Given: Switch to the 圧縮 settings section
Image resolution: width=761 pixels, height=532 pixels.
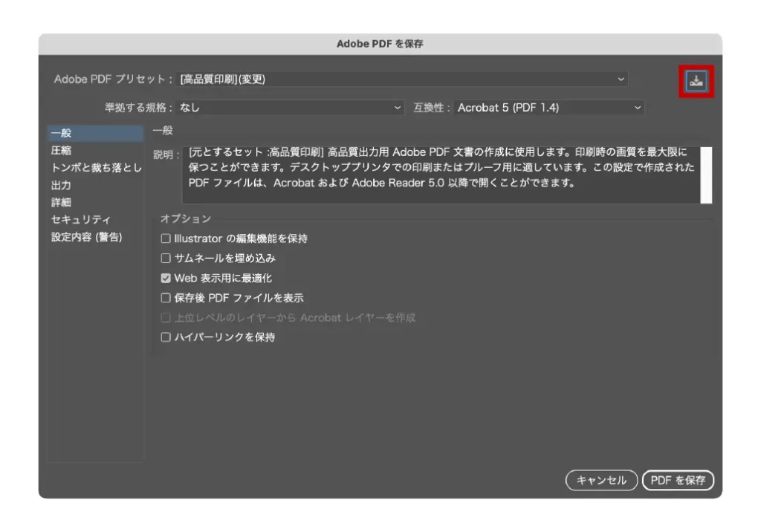Looking at the screenshot, I should (x=61, y=151).
